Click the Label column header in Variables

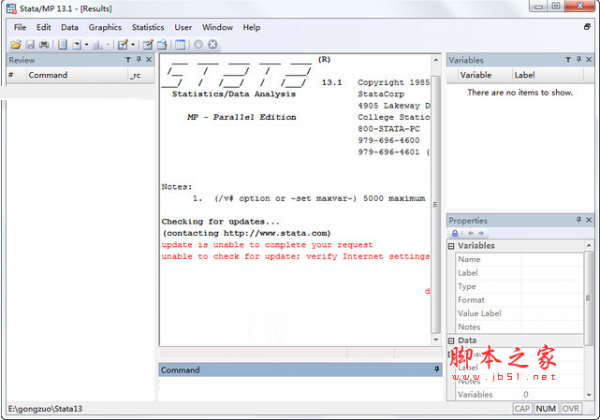tap(525, 75)
